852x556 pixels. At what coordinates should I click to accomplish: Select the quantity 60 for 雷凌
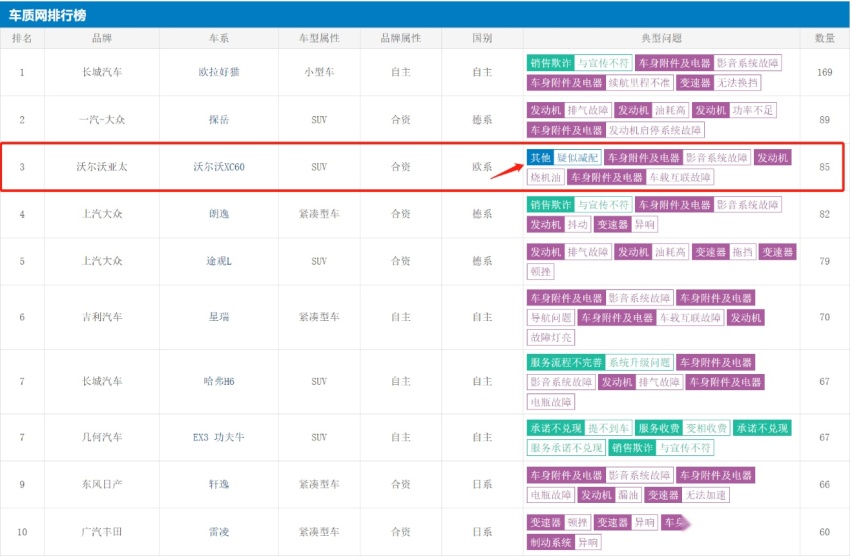[824, 532]
